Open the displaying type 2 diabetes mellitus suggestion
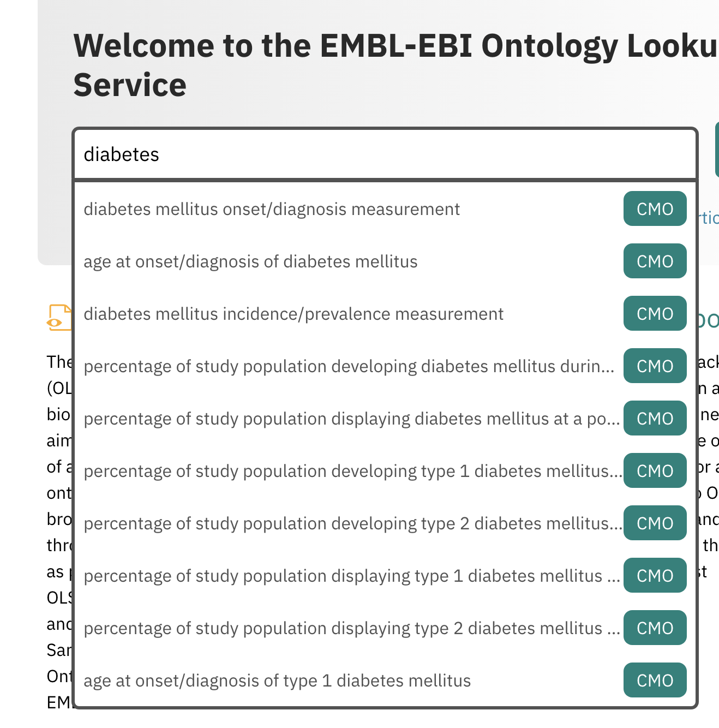Viewport: 719px width, 728px height. point(351,628)
